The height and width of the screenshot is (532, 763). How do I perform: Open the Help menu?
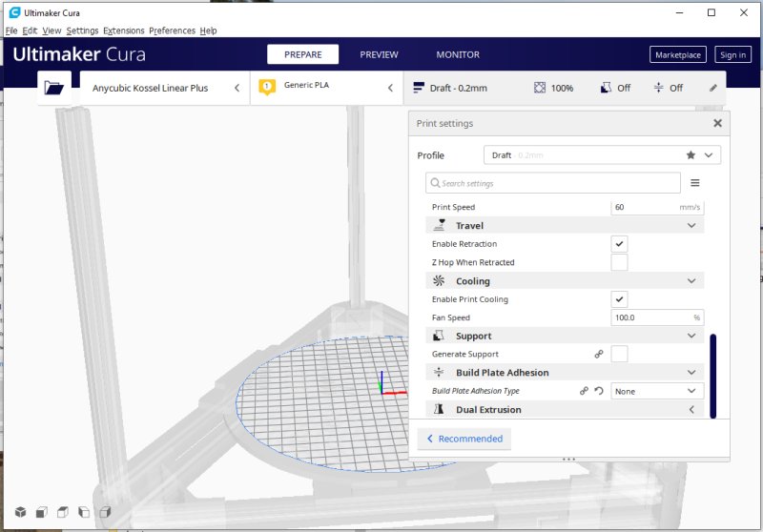click(x=208, y=31)
